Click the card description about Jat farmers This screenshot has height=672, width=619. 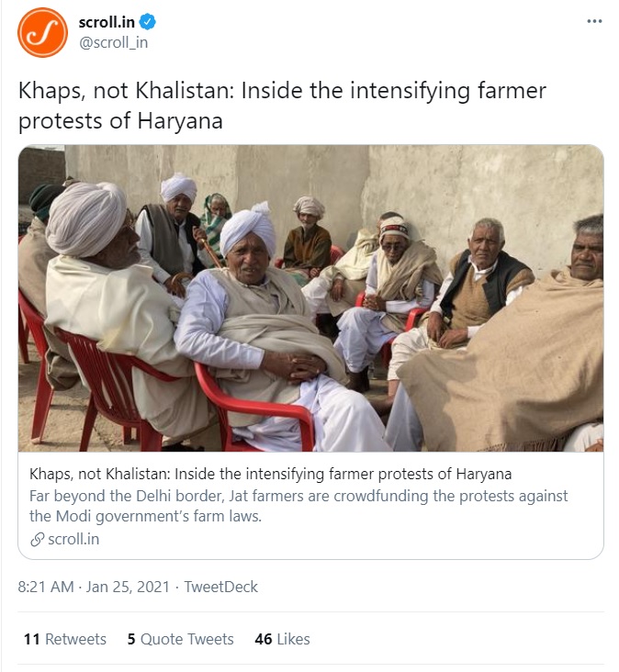(x=298, y=496)
